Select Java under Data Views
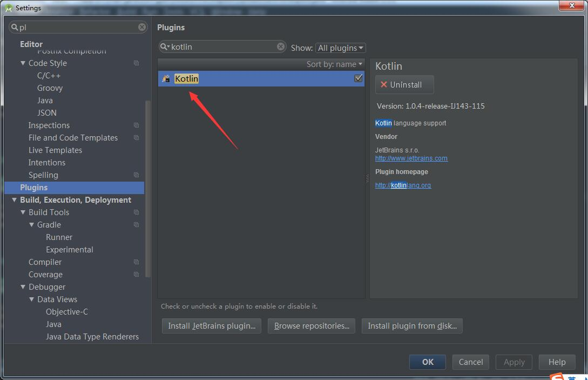588x380 pixels. click(53, 324)
